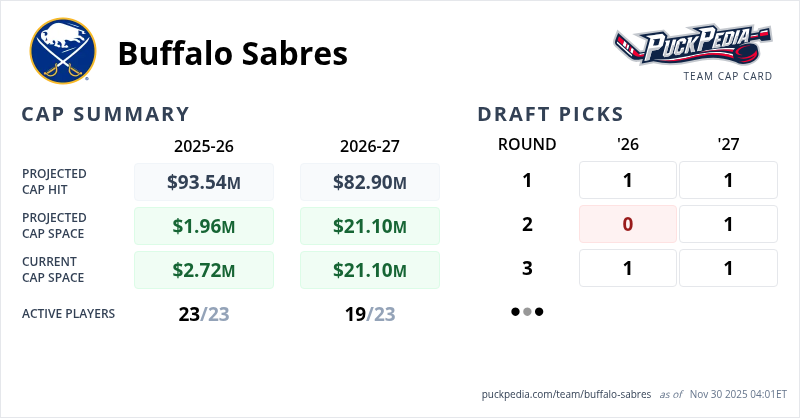Click the $21.10M projected cap space box
The image size is (800, 418).
click(x=370, y=226)
